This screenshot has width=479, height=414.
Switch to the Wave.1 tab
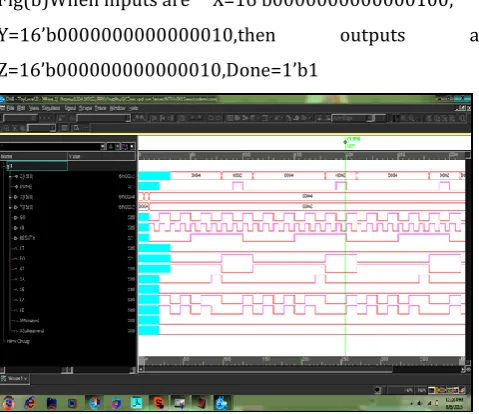pos(15,379)
